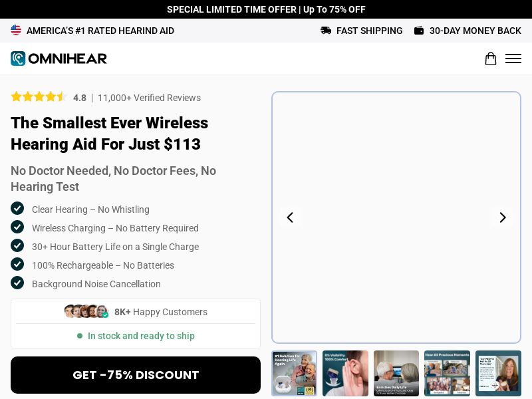The image size is (532, 399).
Task: Select the '0% Visibility, 100% Comfort' thumbnail
Action: [345, 373]
